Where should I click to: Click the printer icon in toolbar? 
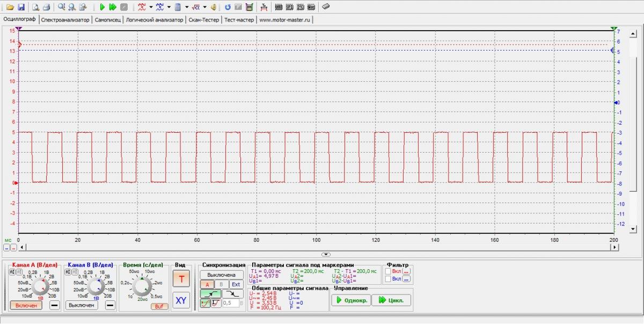coord(47,8)
